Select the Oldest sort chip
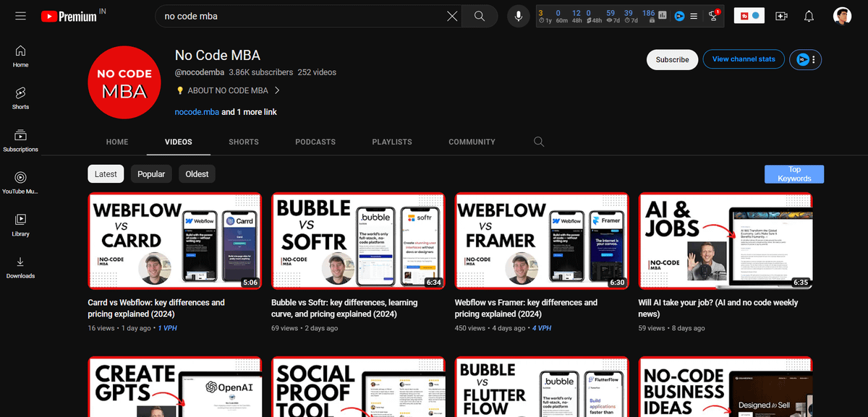 pyautogui.click(x=197, y=174)
